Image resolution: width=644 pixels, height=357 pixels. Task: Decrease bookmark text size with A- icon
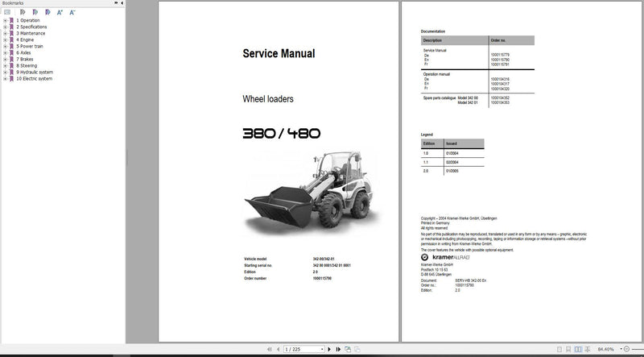tap(72, 12)
